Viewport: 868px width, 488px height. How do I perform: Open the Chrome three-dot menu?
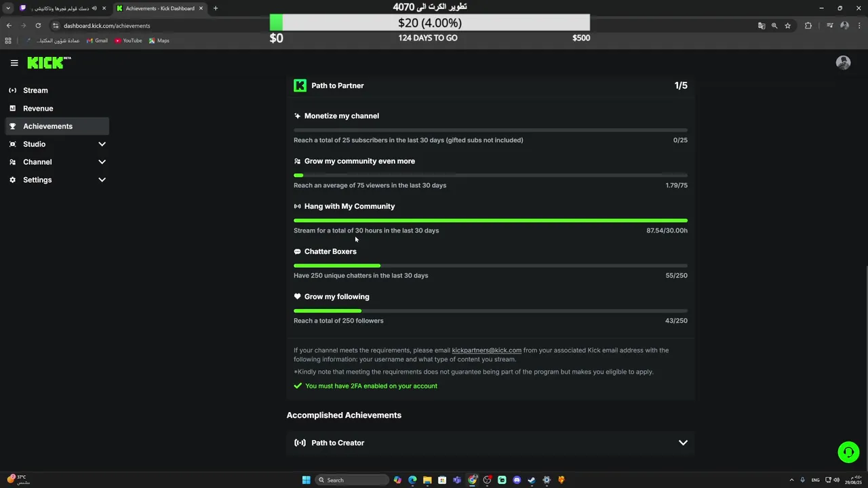click(858, 26)
